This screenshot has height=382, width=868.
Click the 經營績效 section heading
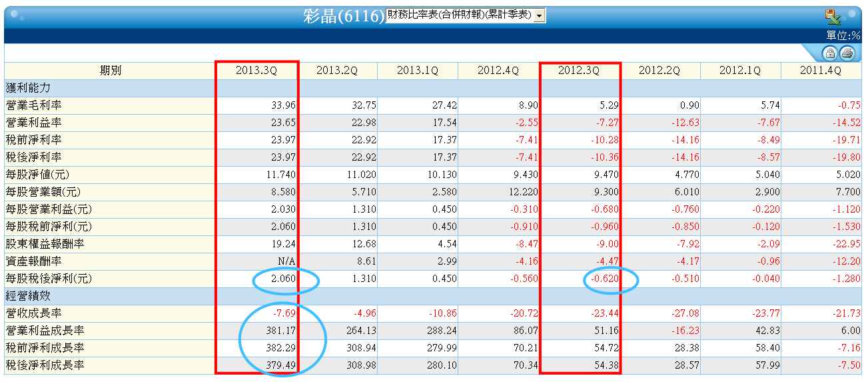tap(28, 295)
